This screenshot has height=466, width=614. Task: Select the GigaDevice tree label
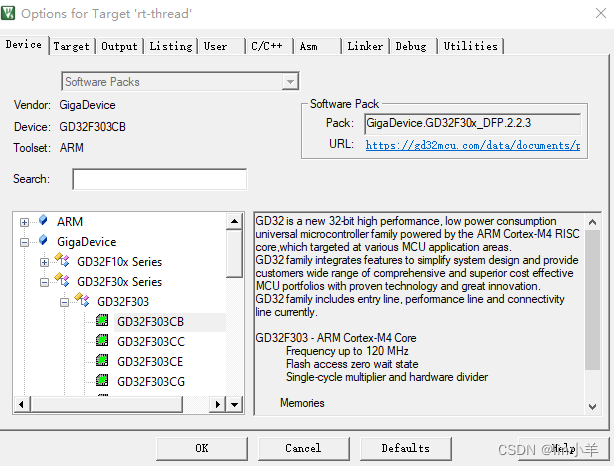[x=87, y=242]
